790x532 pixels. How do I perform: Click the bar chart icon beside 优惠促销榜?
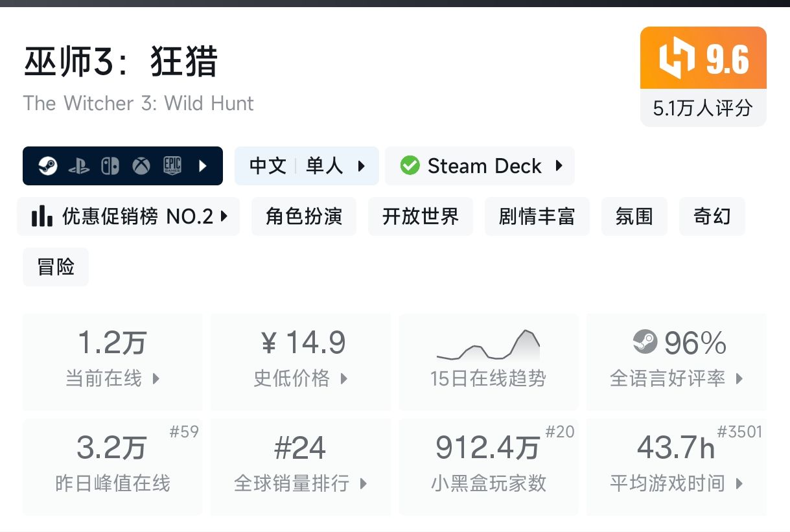click(42, 216)
